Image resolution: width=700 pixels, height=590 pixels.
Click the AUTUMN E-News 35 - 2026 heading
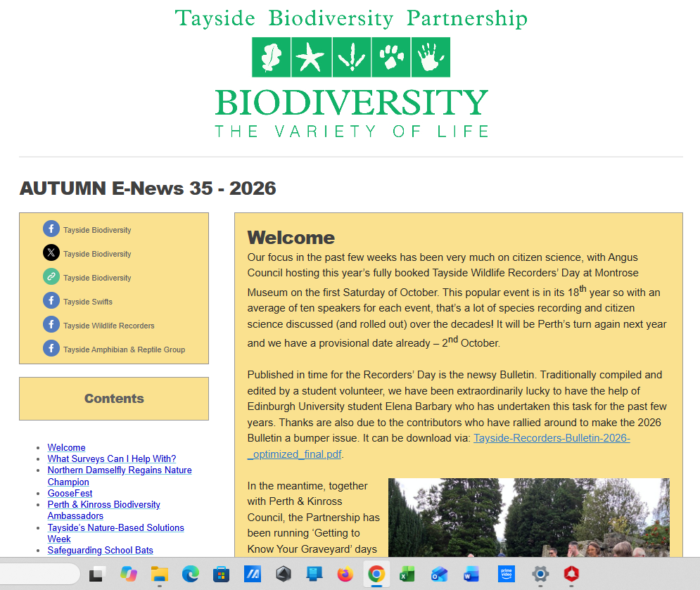148,188
